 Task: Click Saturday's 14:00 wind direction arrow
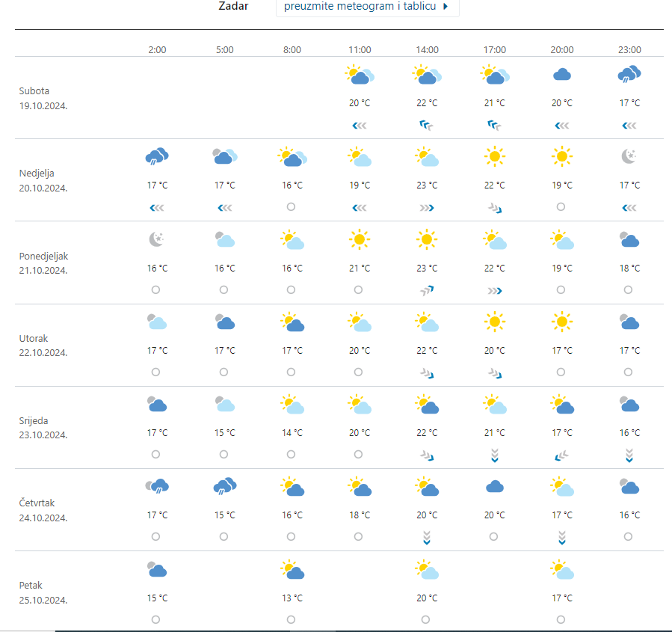pos(427,126)
